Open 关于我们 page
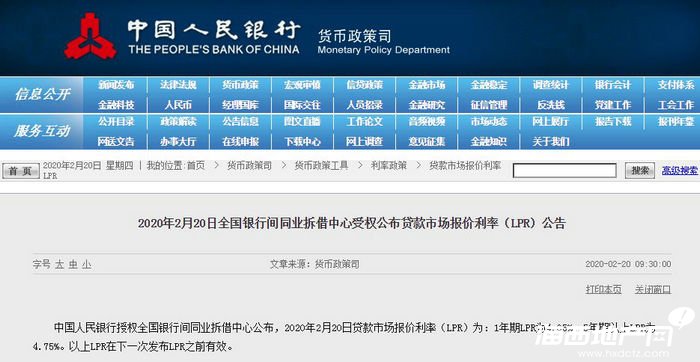Viewport: 700px width, 362px height. coord(551,142)
